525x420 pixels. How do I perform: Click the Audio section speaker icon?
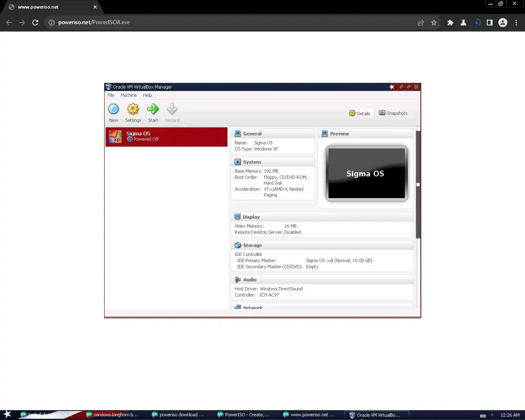[237, 280]
